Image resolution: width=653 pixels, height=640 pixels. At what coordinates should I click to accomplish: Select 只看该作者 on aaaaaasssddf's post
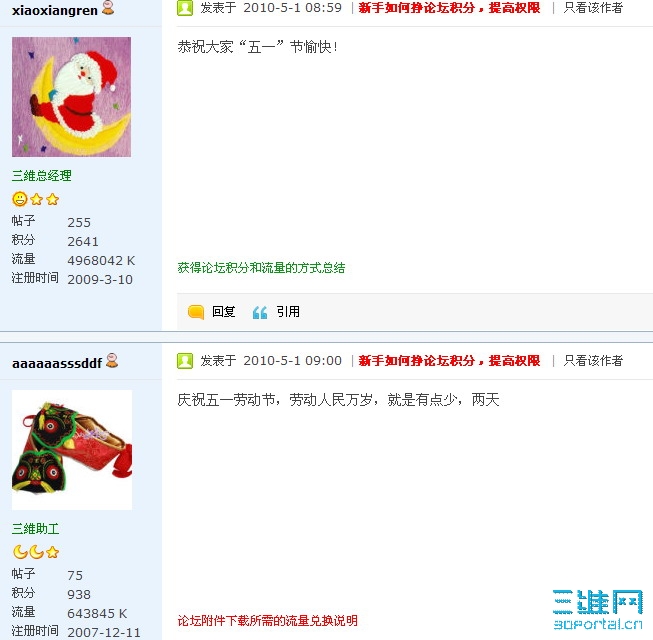[x=593, y=361]
